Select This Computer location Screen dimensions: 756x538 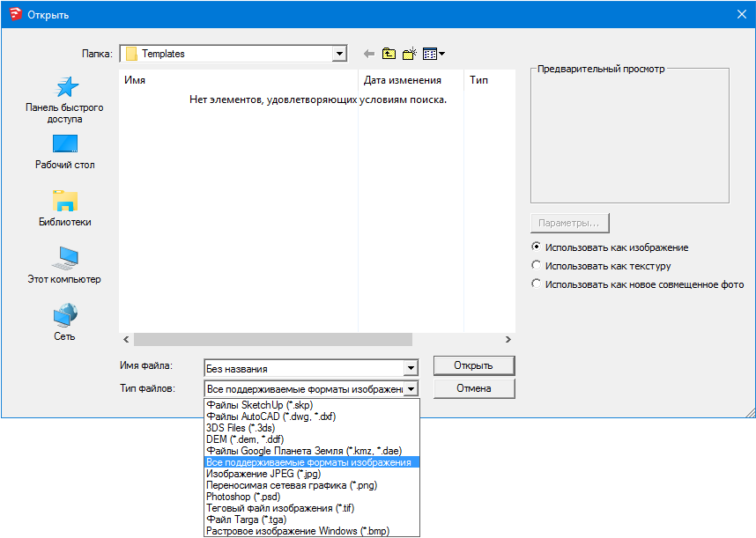click(64, 266)
